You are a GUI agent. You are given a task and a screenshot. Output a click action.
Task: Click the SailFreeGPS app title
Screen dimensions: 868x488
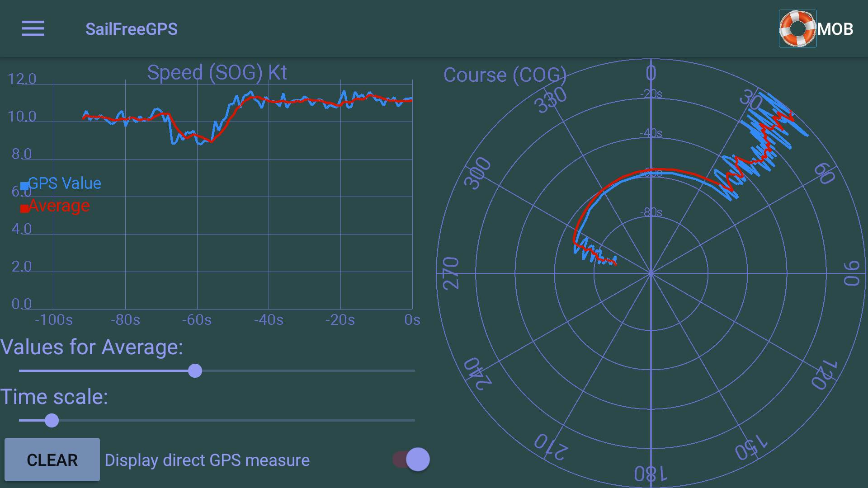click(x=131, y=29)
